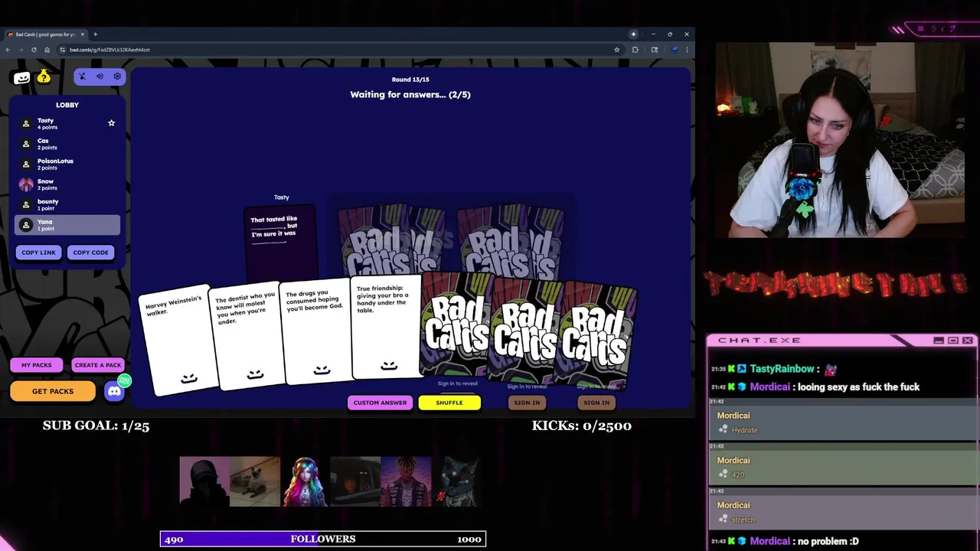Click the yellow Shuffle button
This screenshot has height=551, width=980.
pyautogui.click(x=449, y=403)
